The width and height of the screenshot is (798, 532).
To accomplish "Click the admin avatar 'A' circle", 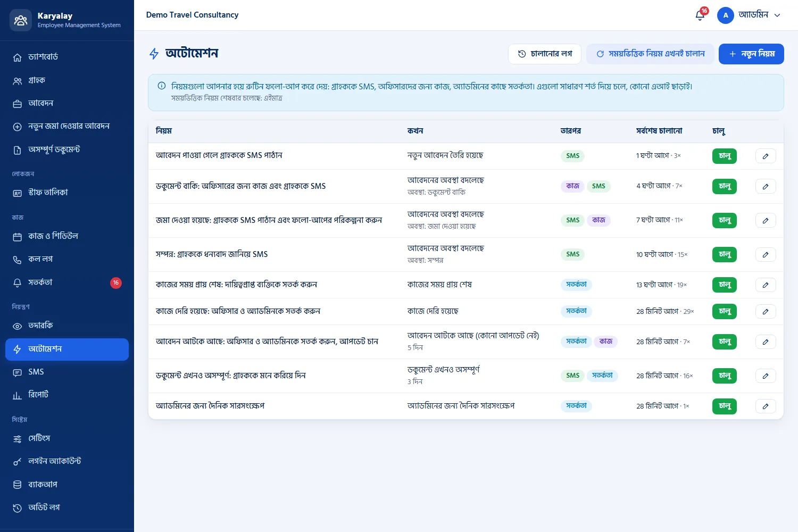I will (x=726, y=15).
